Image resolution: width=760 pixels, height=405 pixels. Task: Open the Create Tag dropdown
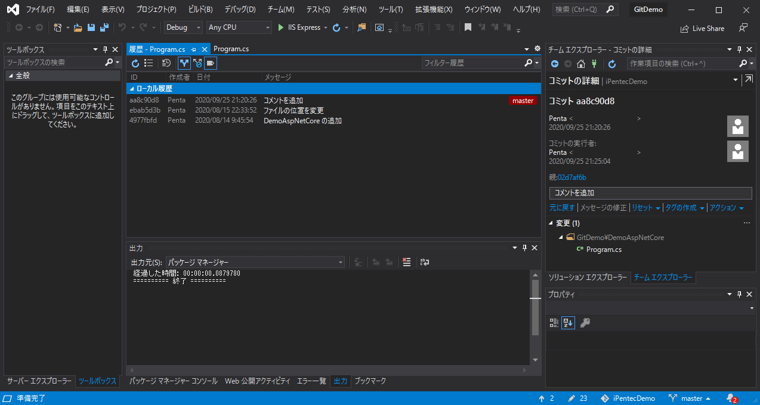pos(684,208)
